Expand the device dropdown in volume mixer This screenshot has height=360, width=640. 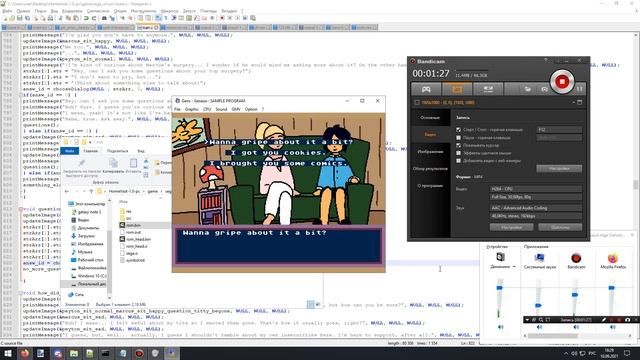coord(514,267)
